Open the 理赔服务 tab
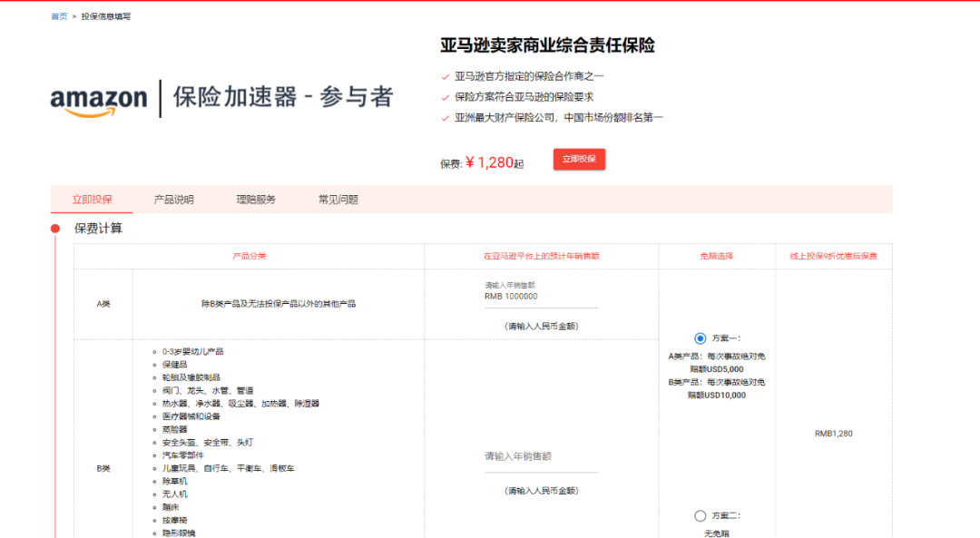 pyautogui.click(x=256, y=200)
